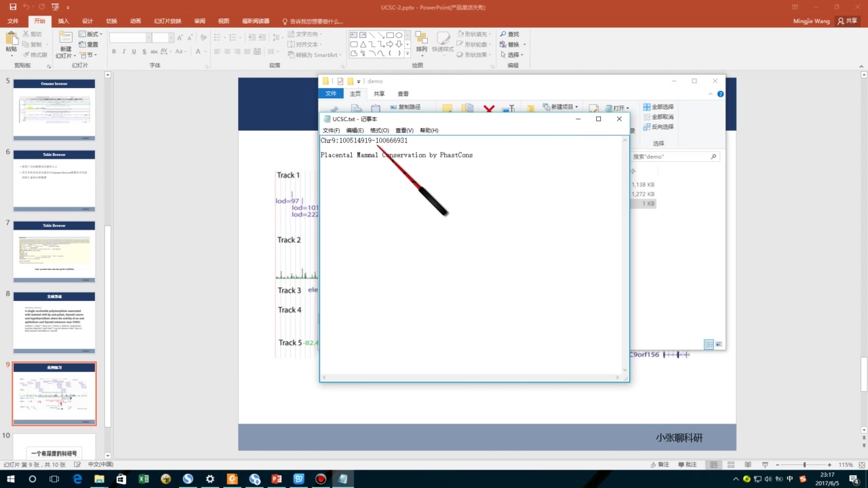
Task: Open Microsoft Edge from taskbar
Action: pyautogui.click(x=77, y=479)
